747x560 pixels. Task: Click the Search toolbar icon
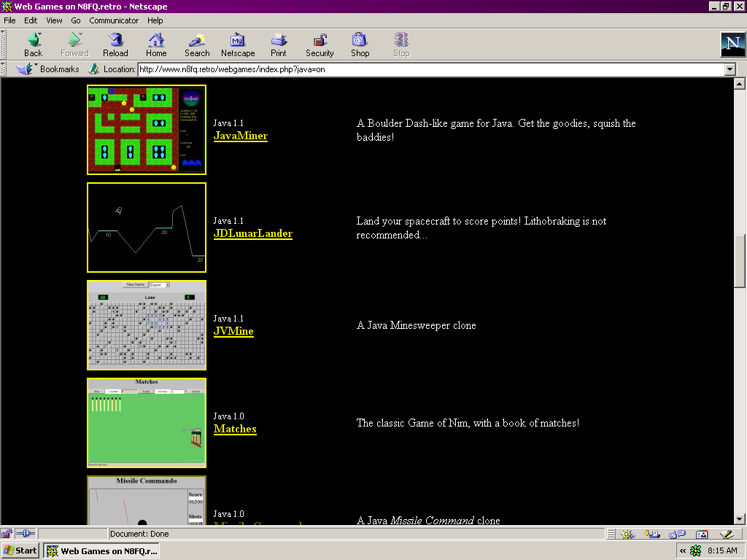pyautogui.click(x=197, y=44)
